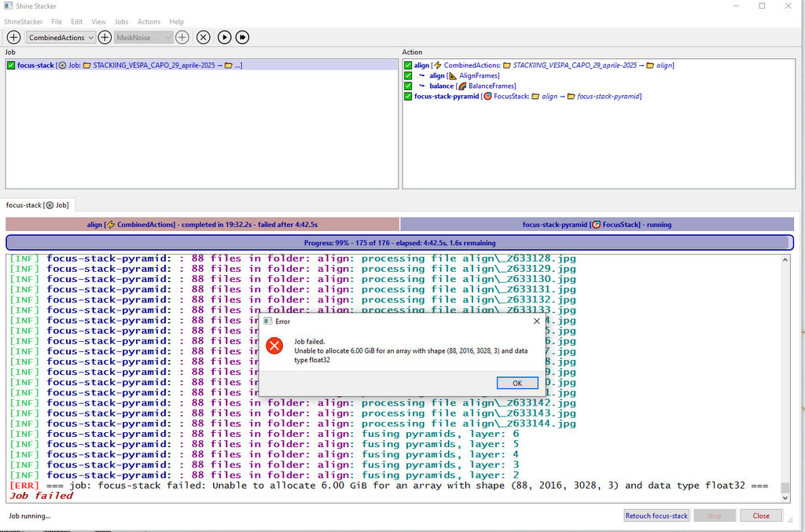Click the add action plus icon after CombinedActions
Image resolution: width=805 pixels, height=532 pixels.
point(105,37)
